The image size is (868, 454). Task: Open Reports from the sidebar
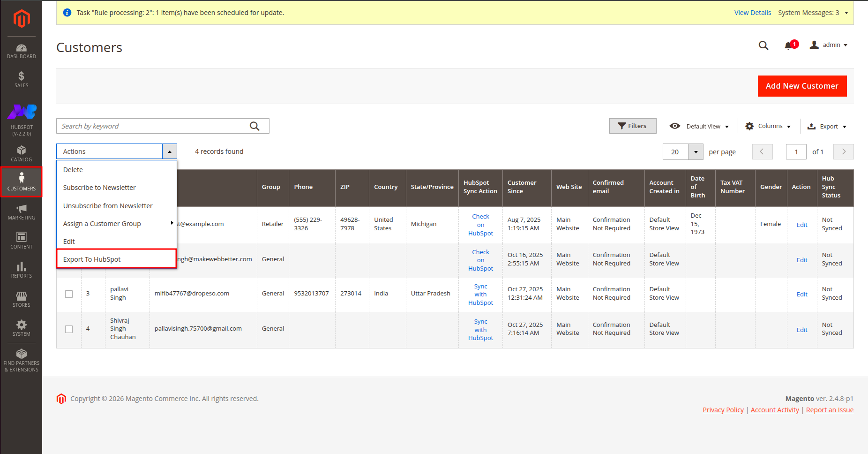pos(22,270)
